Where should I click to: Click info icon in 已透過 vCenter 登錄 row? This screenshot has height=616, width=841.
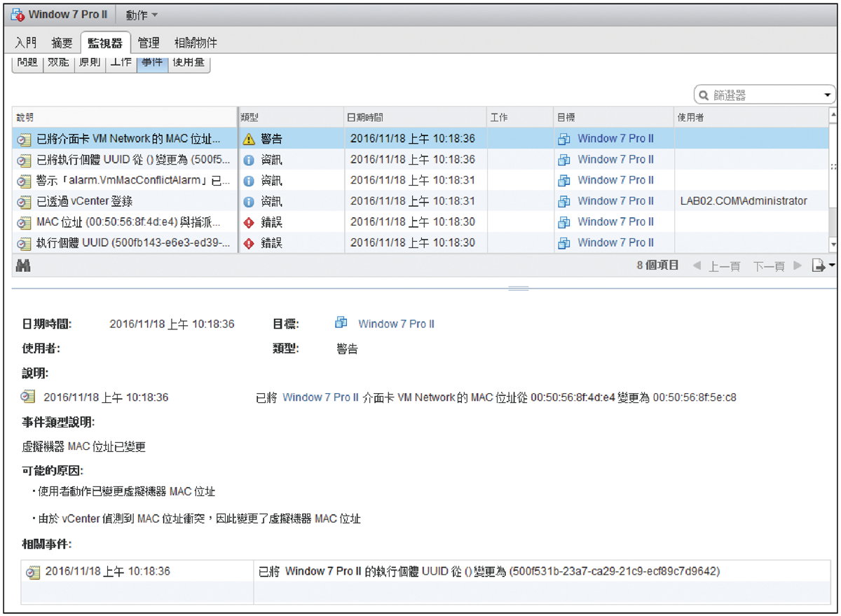click(x=249, y=202)
